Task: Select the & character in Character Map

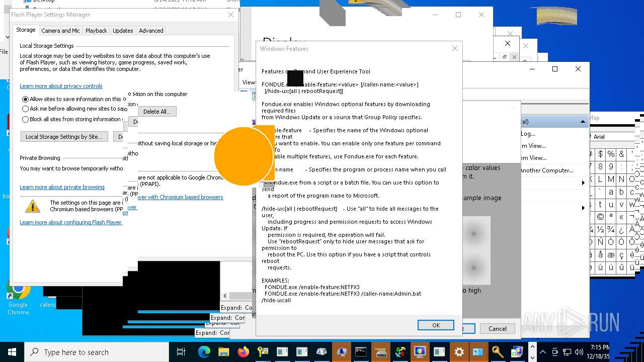Action: (622, 154)
